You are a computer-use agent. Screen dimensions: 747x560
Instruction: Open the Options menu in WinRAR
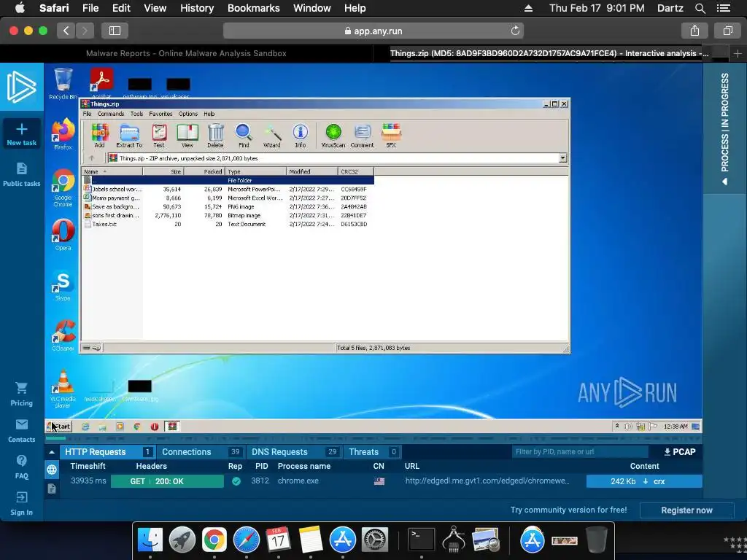tap(187, 114)
